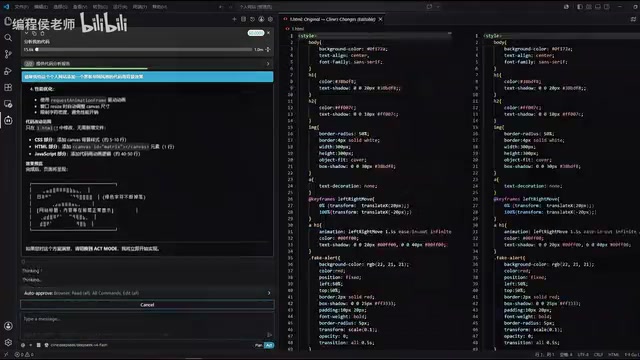Screen dimensions: 640x360
Task: Click the .fake-alert selector line in left editor
Action: 325,258
